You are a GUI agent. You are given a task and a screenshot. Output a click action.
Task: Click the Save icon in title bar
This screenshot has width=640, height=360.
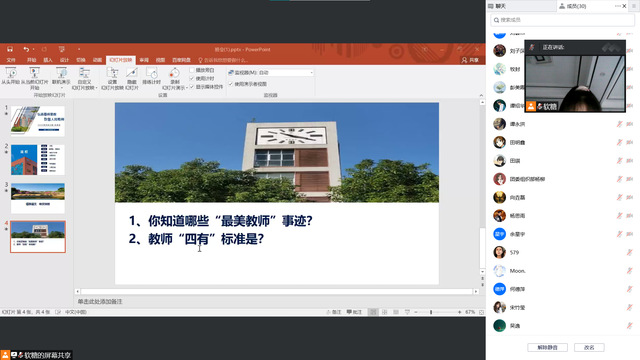click(x=10, y=49)
